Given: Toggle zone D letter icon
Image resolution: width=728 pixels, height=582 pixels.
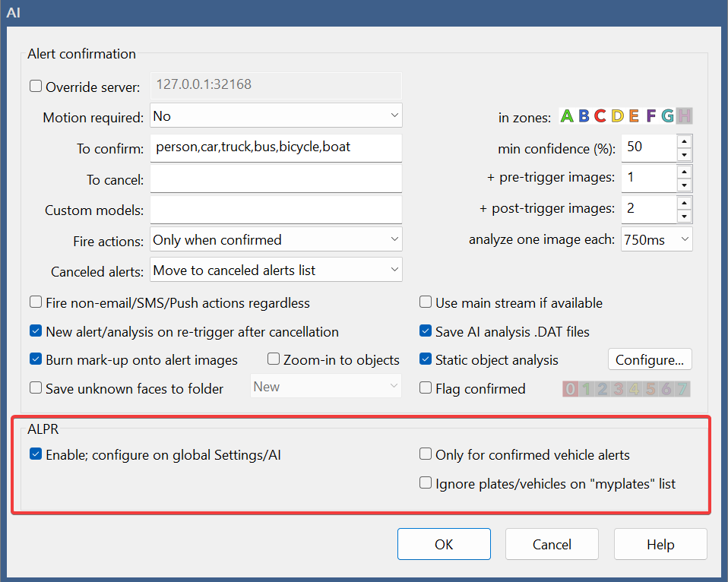Looking at the screenshot, I should pyautogui.click(x=617, y=116).
